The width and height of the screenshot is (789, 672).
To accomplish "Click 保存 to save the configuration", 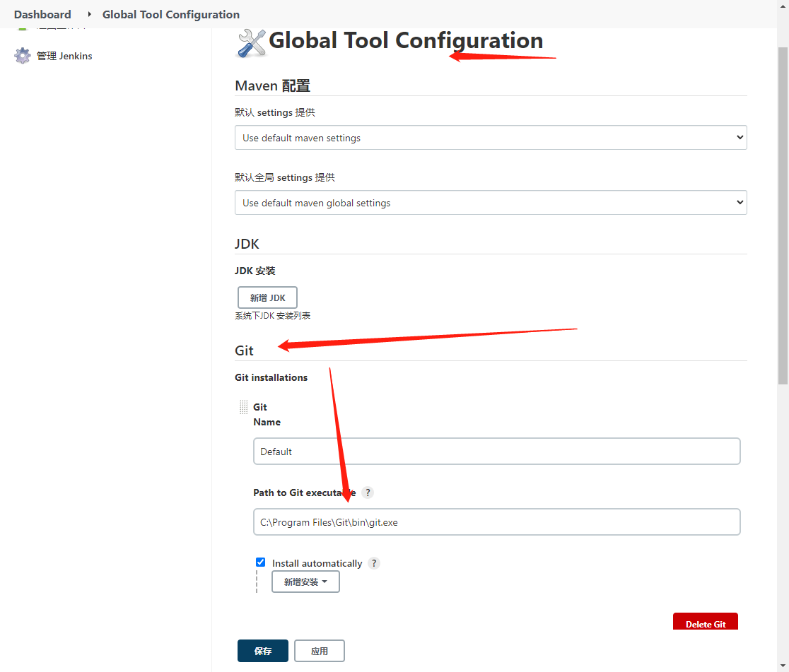I will (x=262, y=650).
